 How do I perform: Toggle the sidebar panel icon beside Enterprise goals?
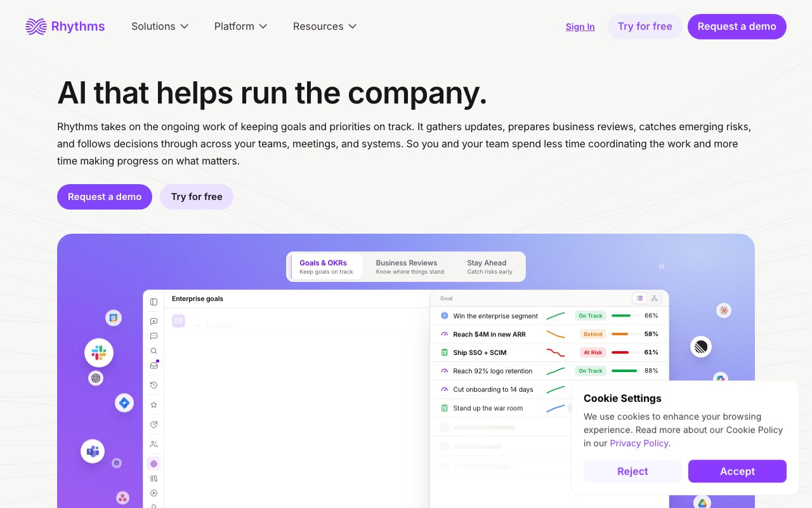[154, 302]
